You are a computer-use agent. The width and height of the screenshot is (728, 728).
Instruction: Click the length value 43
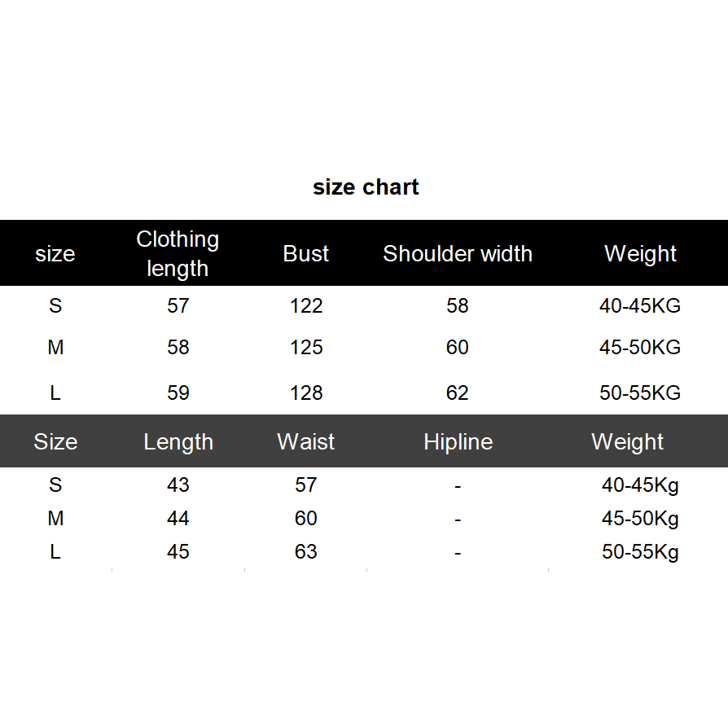(178, 485)
